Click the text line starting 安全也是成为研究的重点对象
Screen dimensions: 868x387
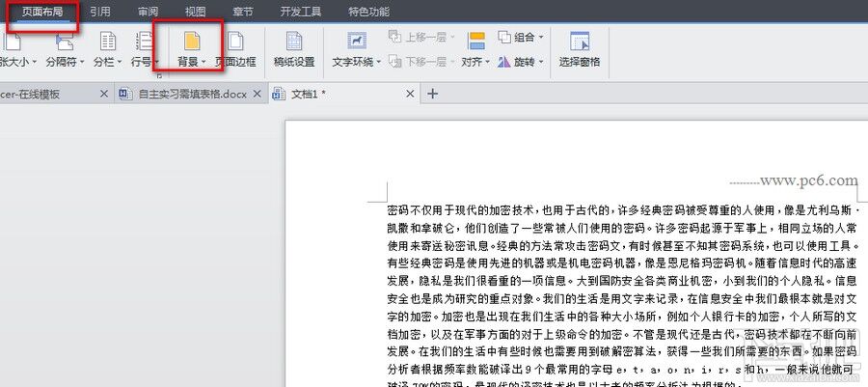tap(622, 299)
